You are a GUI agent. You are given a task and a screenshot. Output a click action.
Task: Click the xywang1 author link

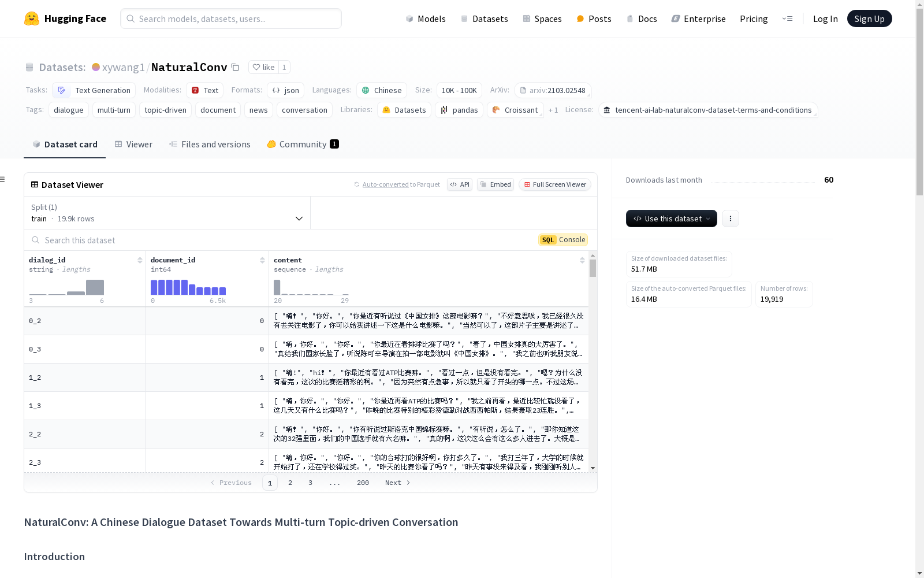point(123,67)
